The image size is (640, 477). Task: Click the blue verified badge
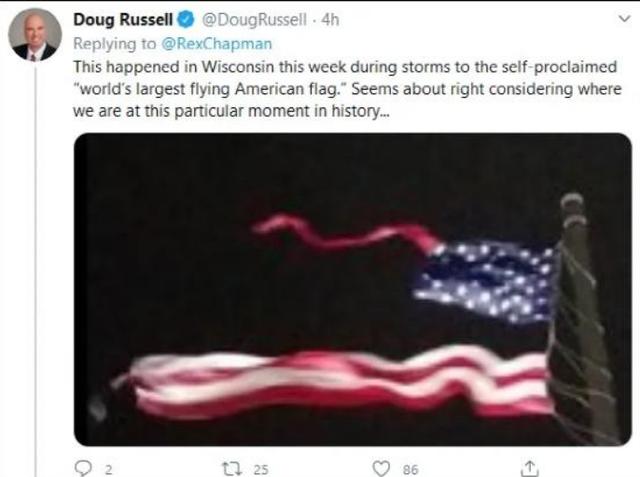point(186,20)
